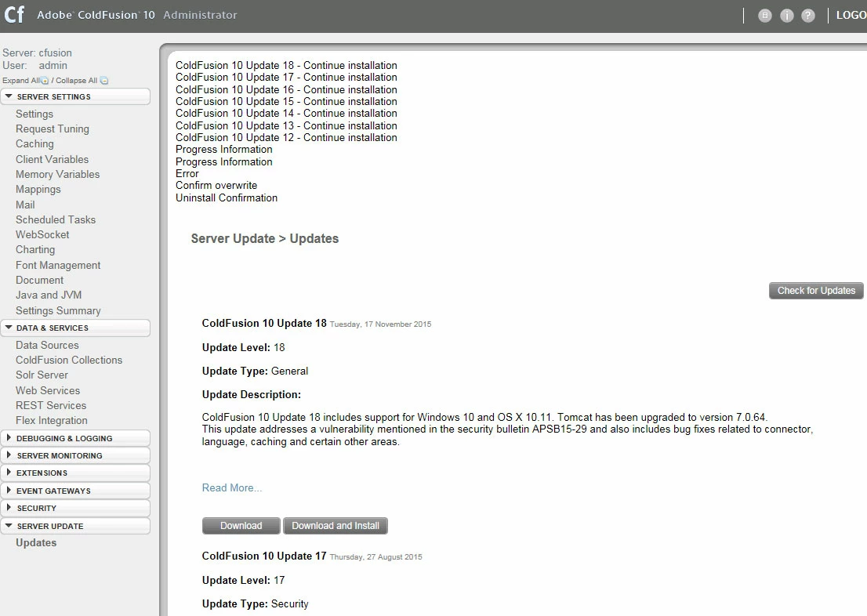Open WebSocket in sidebar
This screenshot has height=616, width=867.
point(42,234)
